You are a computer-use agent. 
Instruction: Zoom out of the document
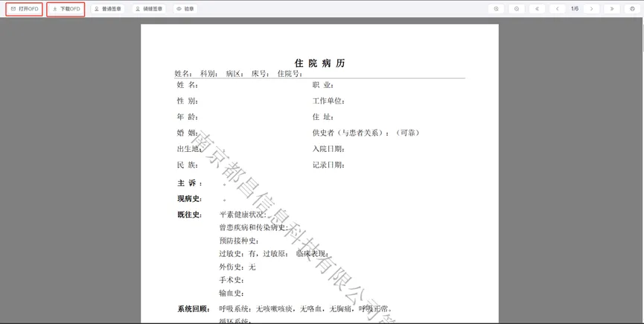click(x=517, y=9)
